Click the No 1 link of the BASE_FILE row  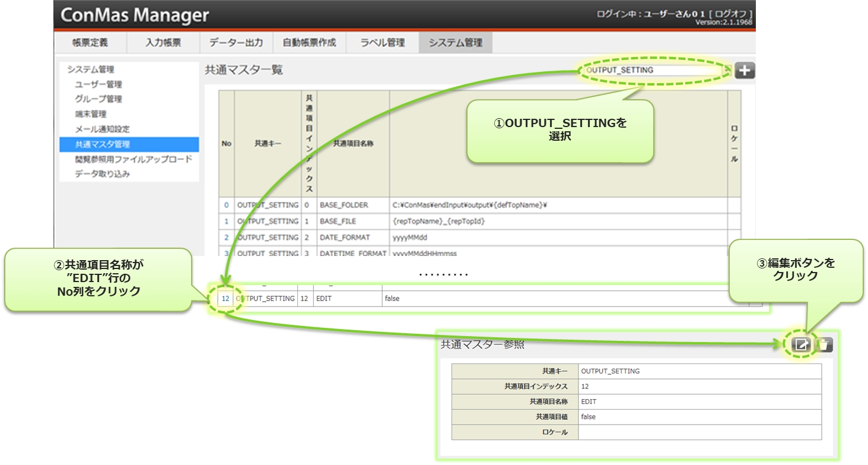point(226,221)
